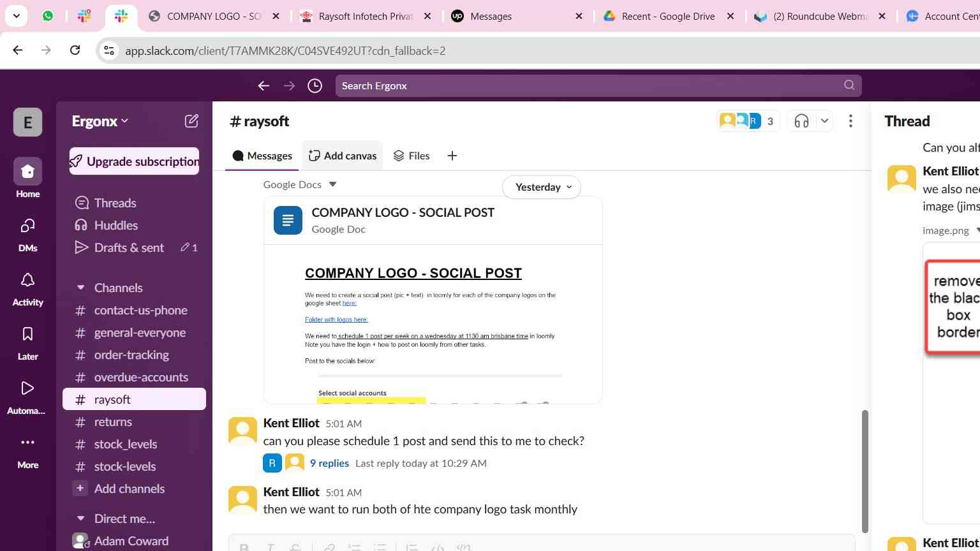The height and width of the screenshot is (551, 980).
Task: Expand the Ergonx workspace menu
Action: [100, 121]
